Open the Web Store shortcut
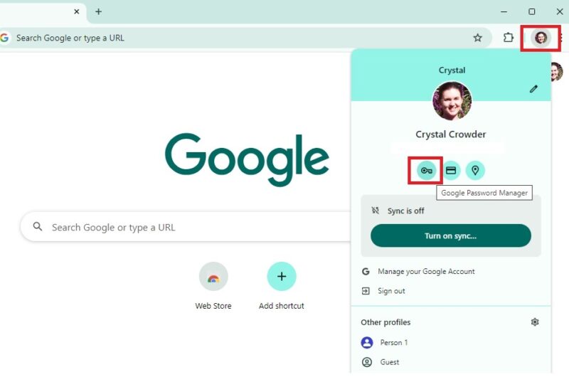This screenshot has height=392, width=569. point(213,277)
